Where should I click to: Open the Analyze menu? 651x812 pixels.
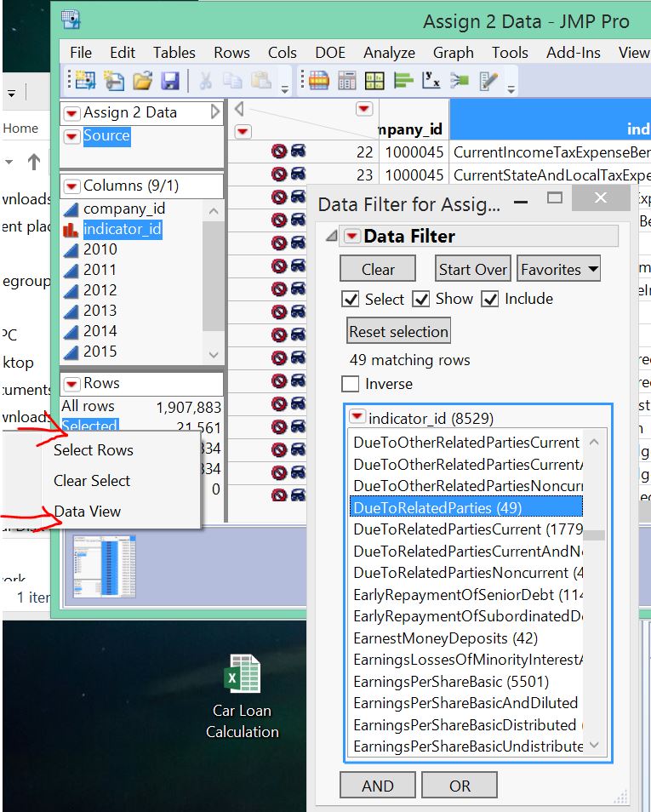(389, 53)
